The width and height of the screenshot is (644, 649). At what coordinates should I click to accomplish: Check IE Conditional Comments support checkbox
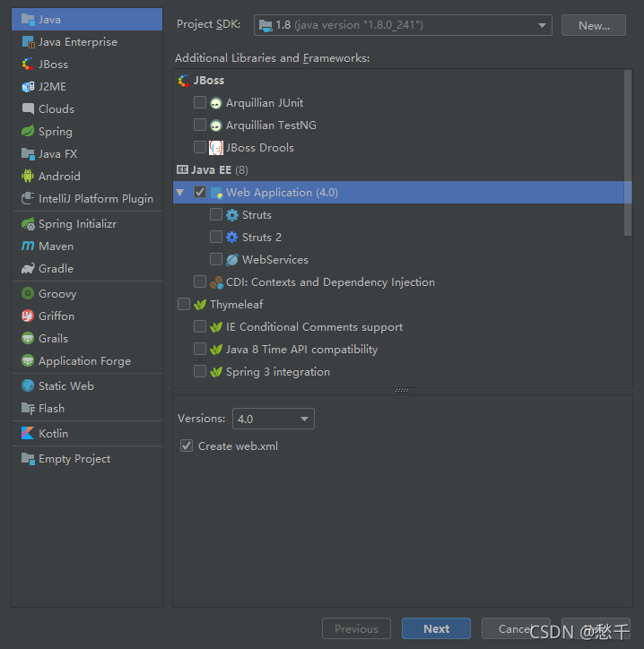pyautogui.click(x=200, y=326)
